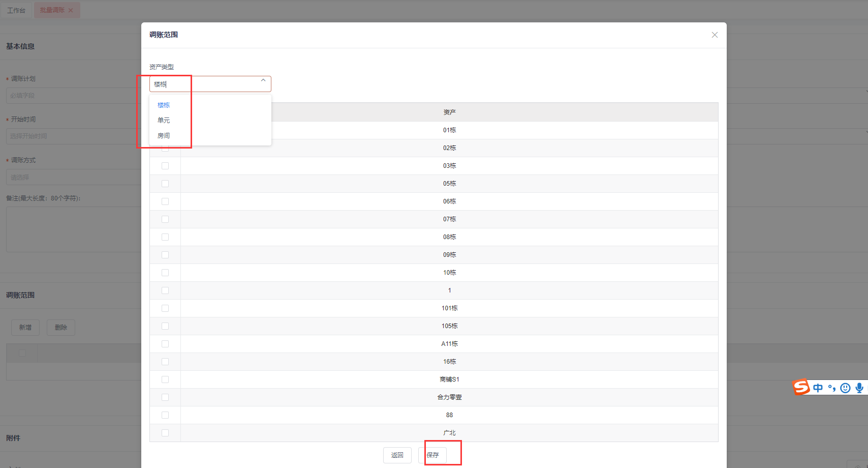Tick the checkbox for 06栋
The width and height of the screenshot is (868, 468).
165,201
